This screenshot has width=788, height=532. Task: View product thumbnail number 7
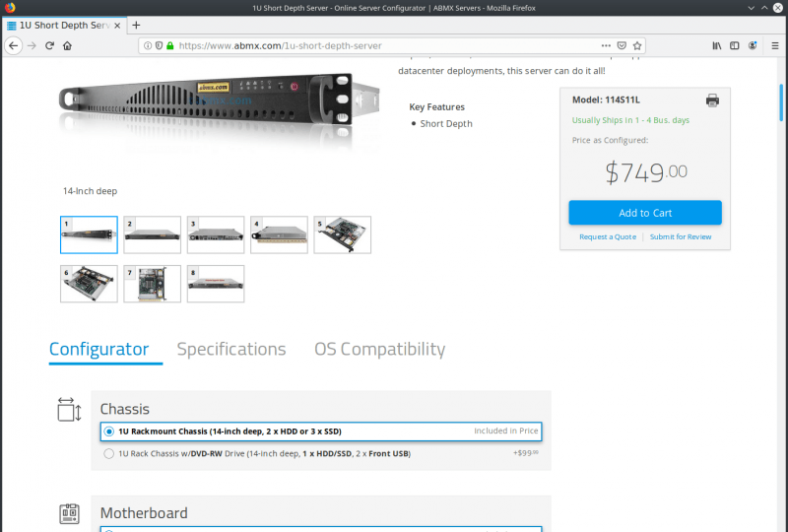(x=153, y=284)
